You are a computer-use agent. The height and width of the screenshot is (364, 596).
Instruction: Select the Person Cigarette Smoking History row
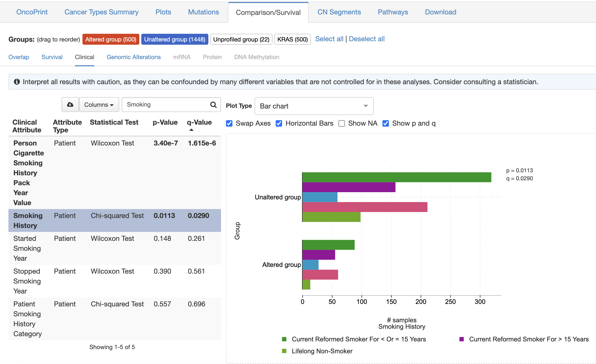pyautogui.click(x=115, y=173)
